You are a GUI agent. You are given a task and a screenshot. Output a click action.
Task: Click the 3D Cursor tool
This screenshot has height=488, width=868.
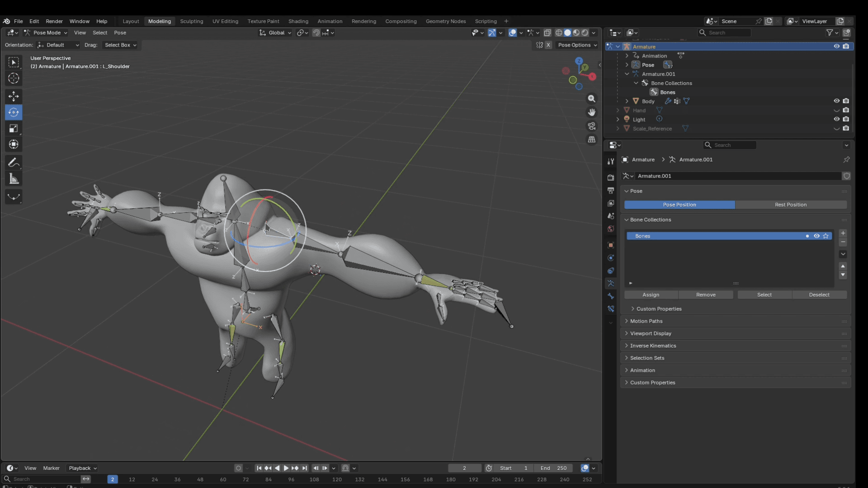[14, 78]
